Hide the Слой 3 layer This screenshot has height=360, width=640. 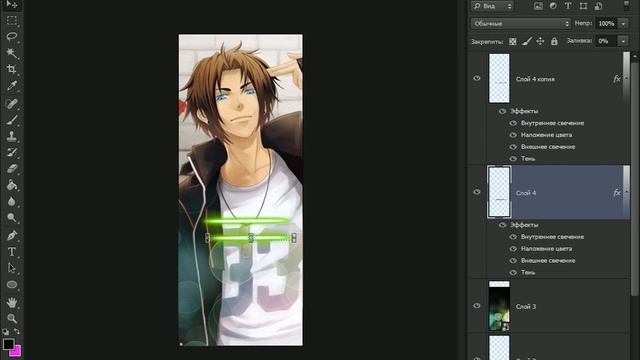pos(477,306)
